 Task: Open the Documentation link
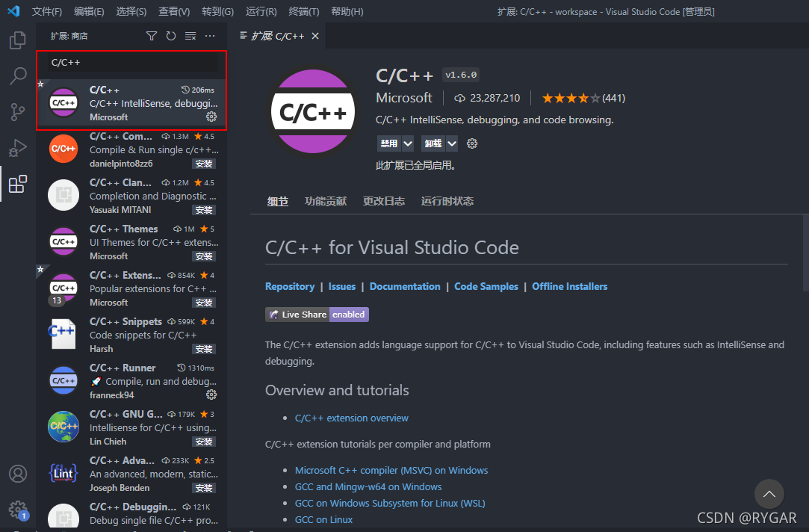pos(405,286)
